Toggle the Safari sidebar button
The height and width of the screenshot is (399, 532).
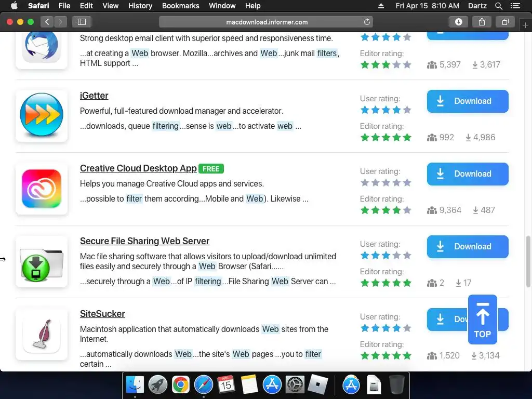[x=82, y=22]
